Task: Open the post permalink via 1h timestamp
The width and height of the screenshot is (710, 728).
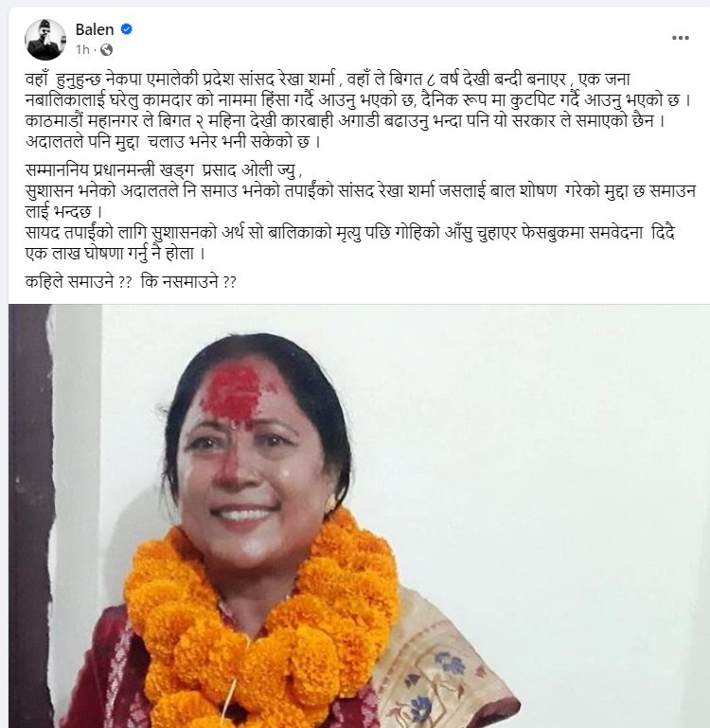Action: [82, 49]
